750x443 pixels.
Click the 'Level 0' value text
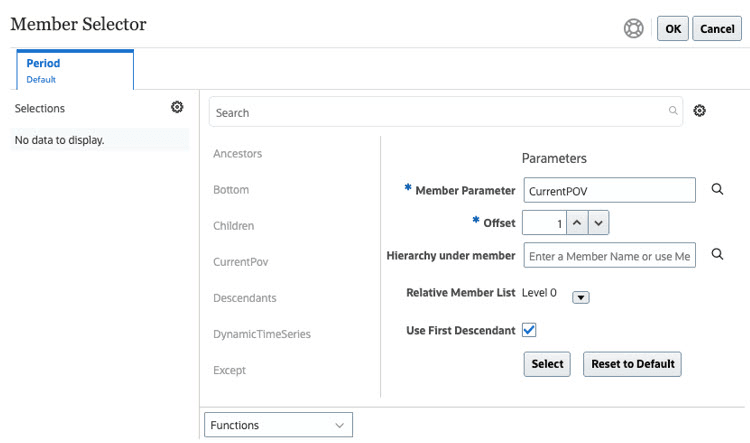click(x=539, y=293)
